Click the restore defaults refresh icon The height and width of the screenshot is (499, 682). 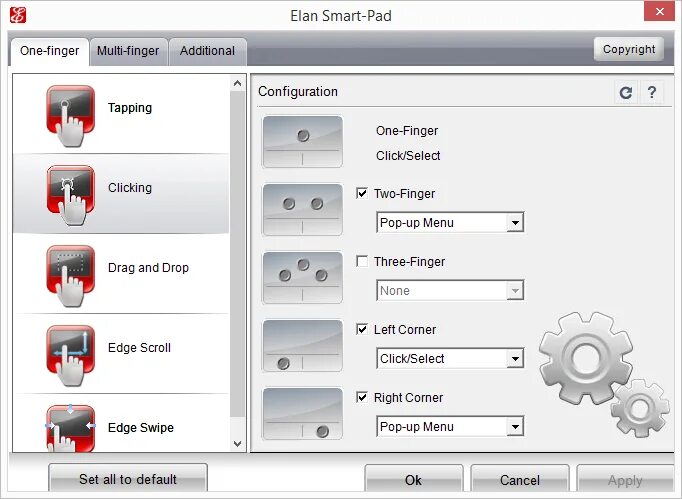625,92
